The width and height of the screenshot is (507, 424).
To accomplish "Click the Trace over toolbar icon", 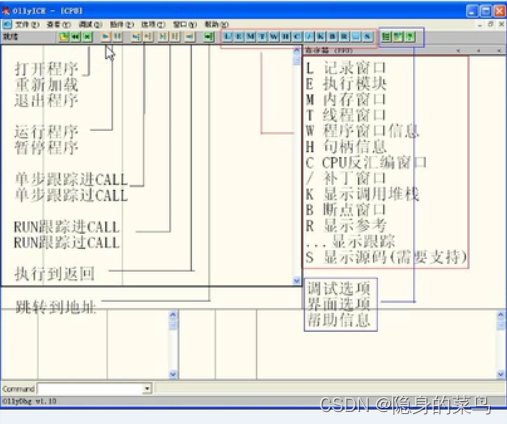I will (x=175, y=37).
